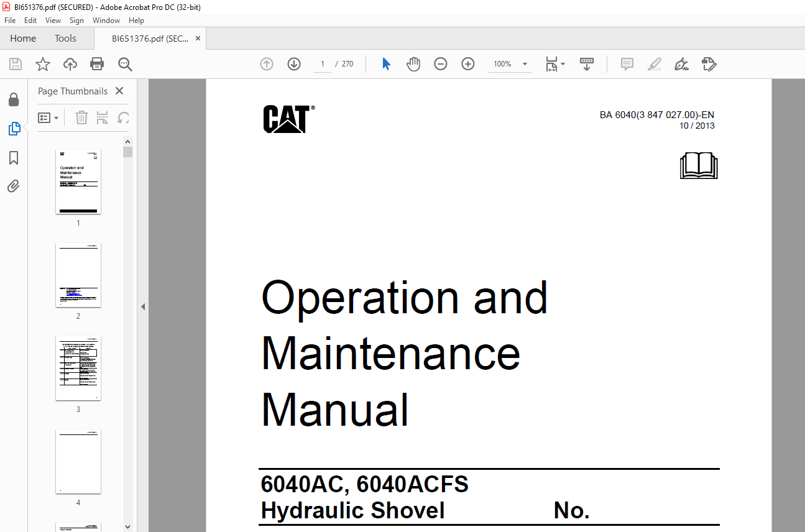Print the document

tap(97, 64)
